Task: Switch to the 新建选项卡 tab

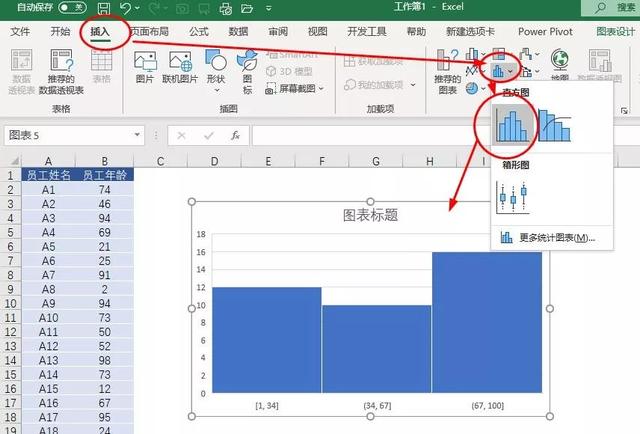Action: (470, 31)
